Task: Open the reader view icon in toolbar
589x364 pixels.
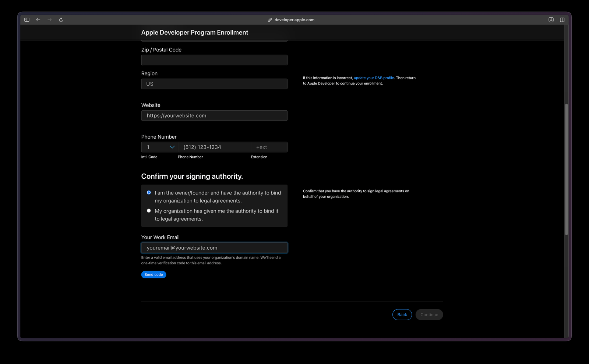Action: (551, 20)
